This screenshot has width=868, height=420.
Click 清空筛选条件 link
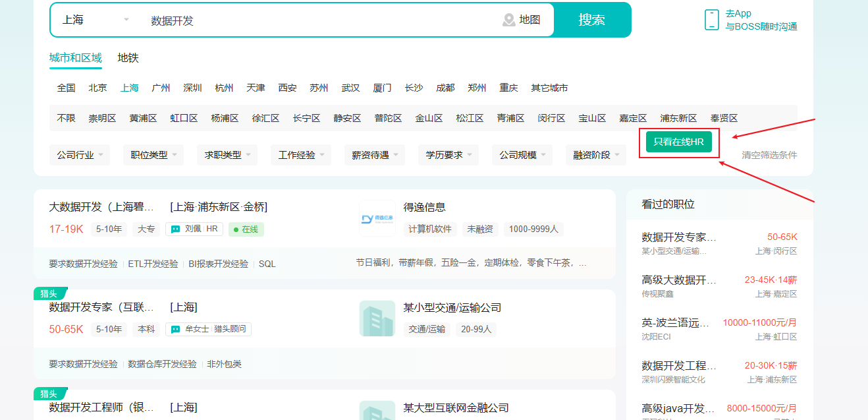(769, 155)
